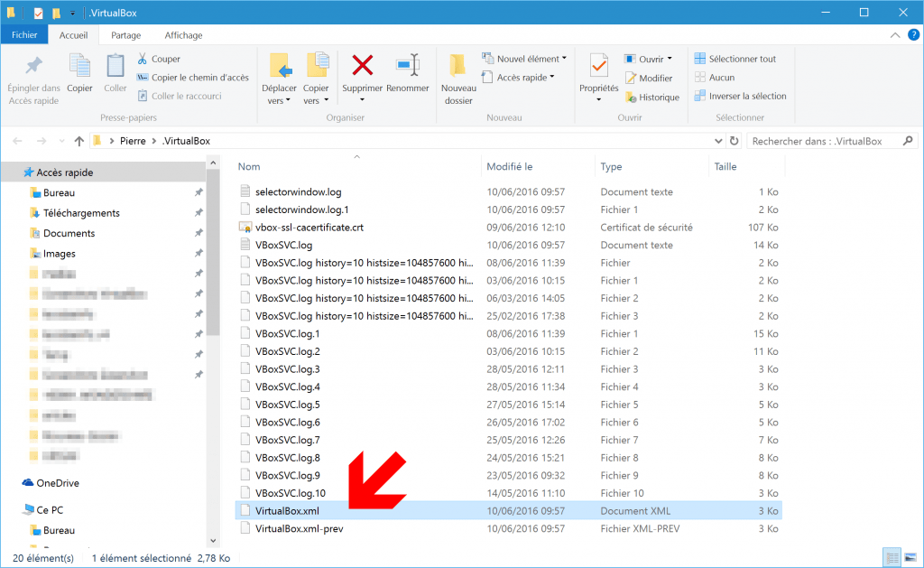
Task: Switch to the Affichage tab
Action: point(183,35)
